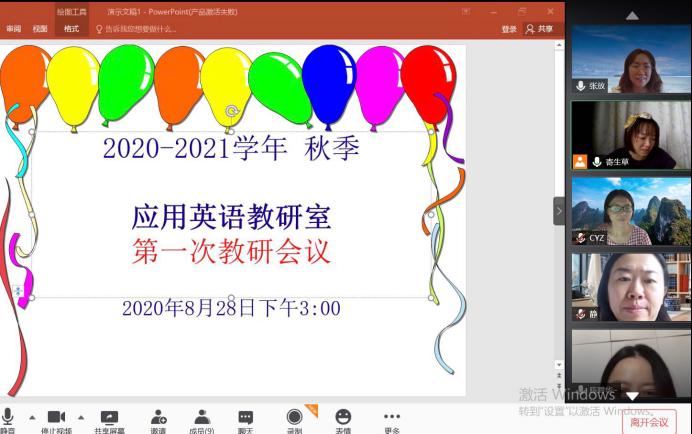Collapse the participant video side panel
Screen dimensions: 692x434
(x=559, y=211)
